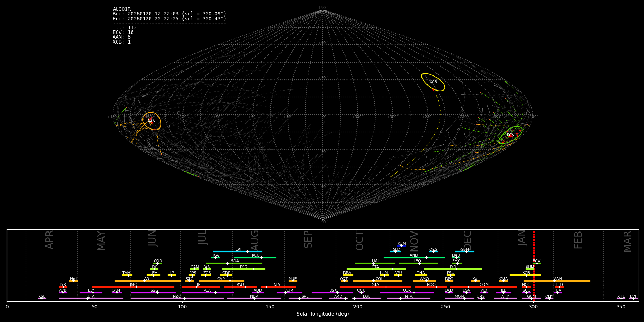
Task: Click the 150 tick on solar longitude axis
Action: pyautogui.click(x=270, y=307)
